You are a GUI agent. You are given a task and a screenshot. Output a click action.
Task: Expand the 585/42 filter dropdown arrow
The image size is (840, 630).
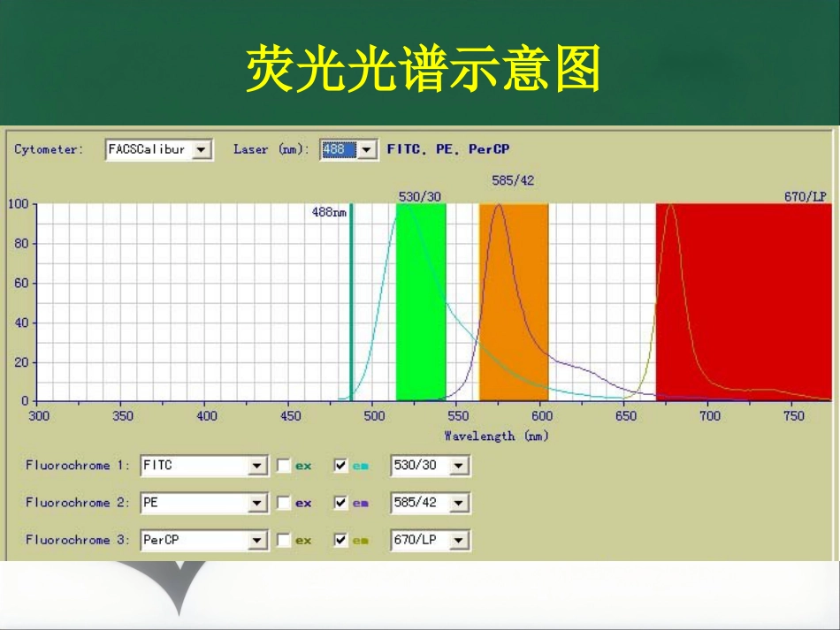459,503
